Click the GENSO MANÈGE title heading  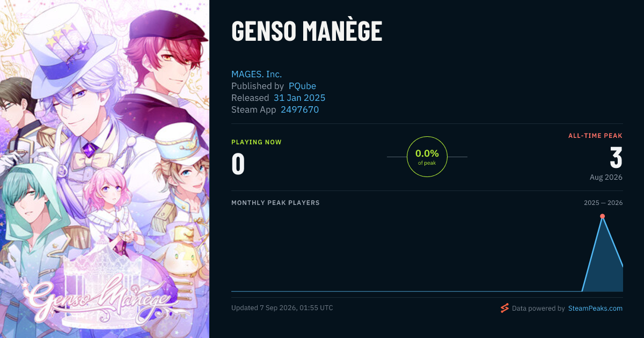[306, 32]
